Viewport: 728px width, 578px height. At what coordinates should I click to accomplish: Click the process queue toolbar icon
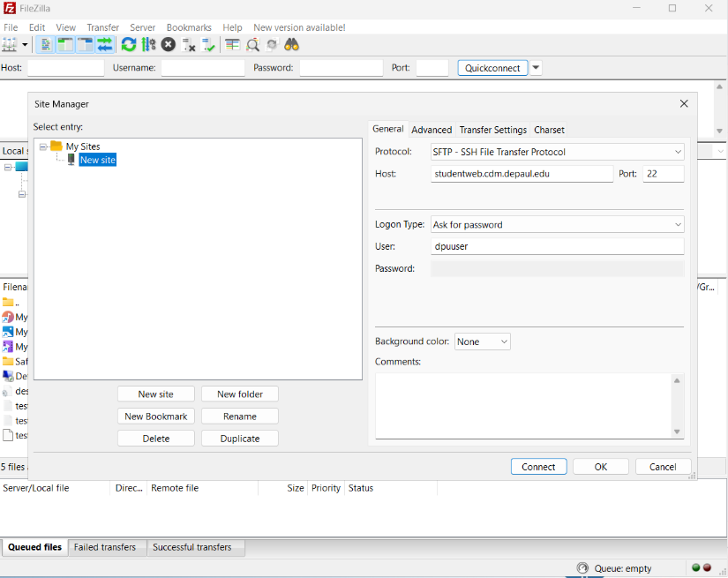(x=148, y=44)
